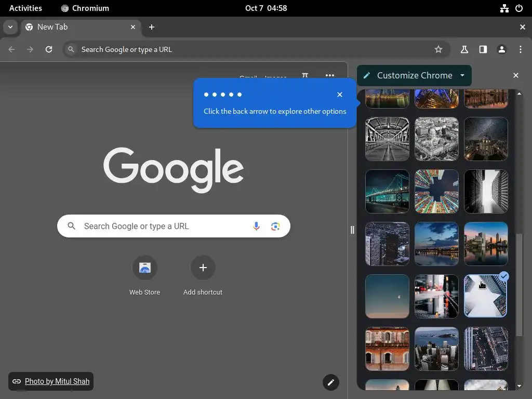The height and width of the screenshot is (399, 532).
Task: Reload the current page
Action: (x=49, y=49)
